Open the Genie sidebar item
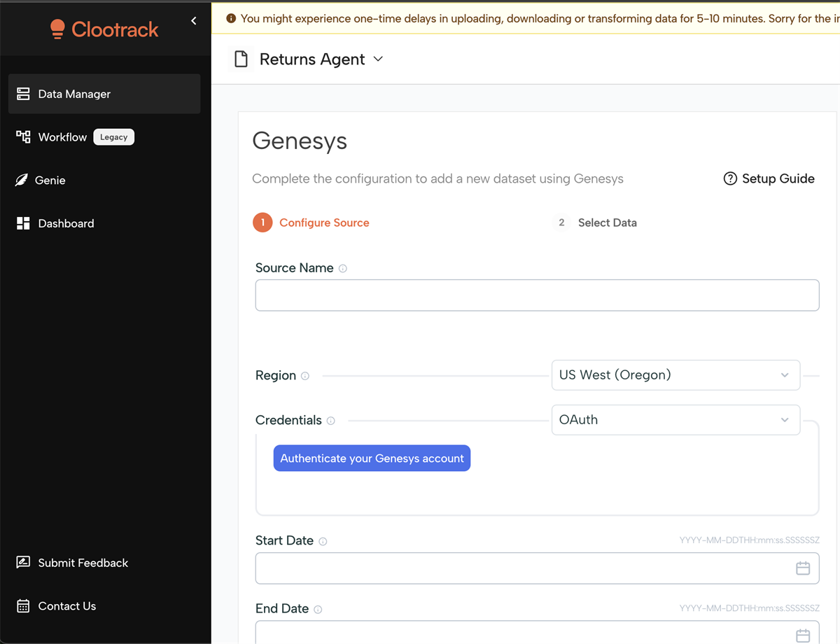The height and width of the screenshot is (644, 840). pos(50,181)
